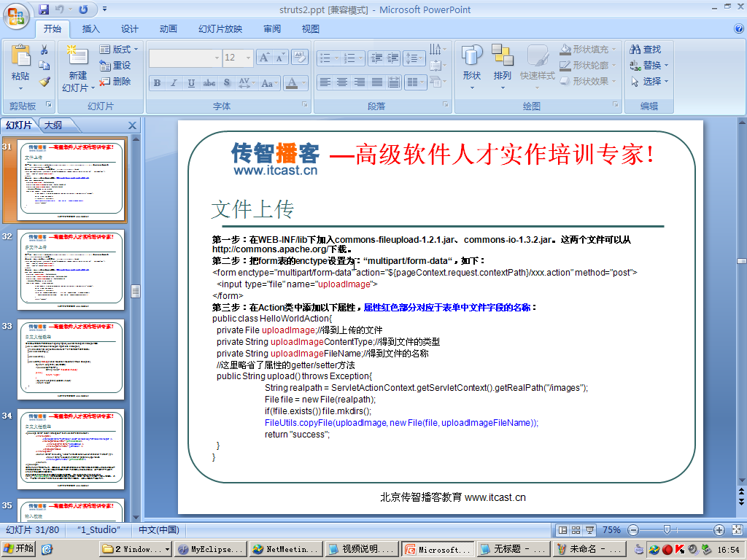The image size is (747, 560).
Task: Fit slide to current window icon
Action: click(737, 530)
